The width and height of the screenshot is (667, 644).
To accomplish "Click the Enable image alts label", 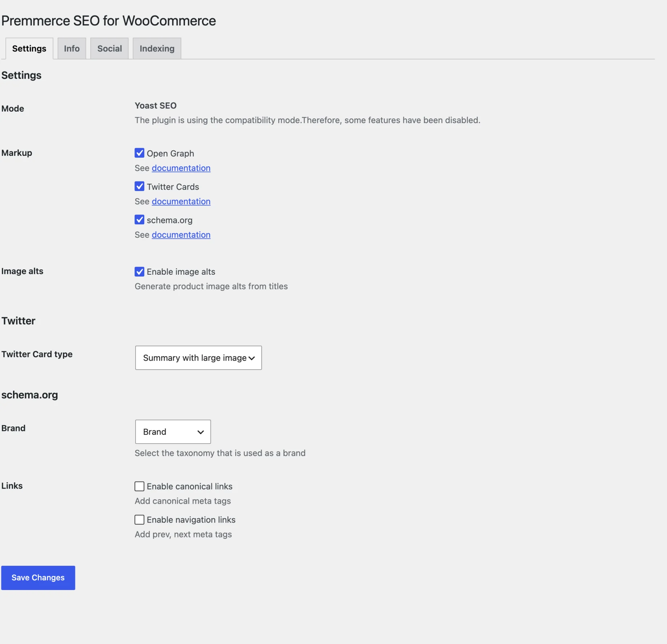I will click(181, 272).
